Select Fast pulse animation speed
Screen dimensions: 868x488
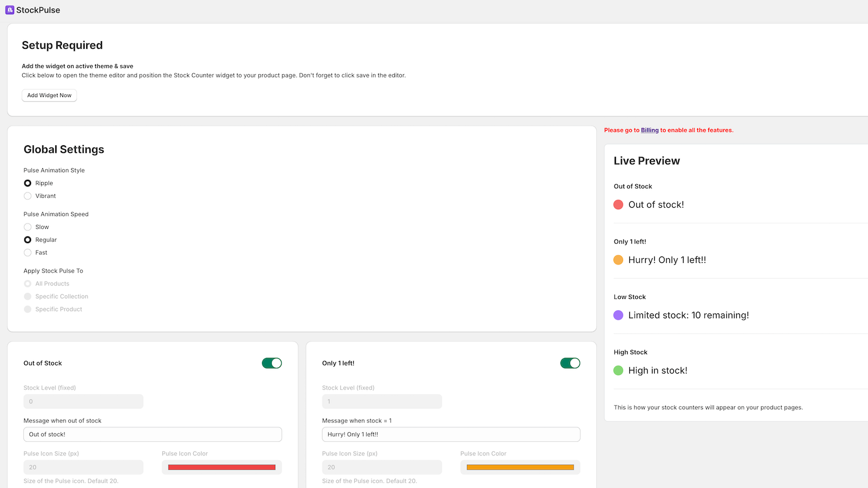27,252
